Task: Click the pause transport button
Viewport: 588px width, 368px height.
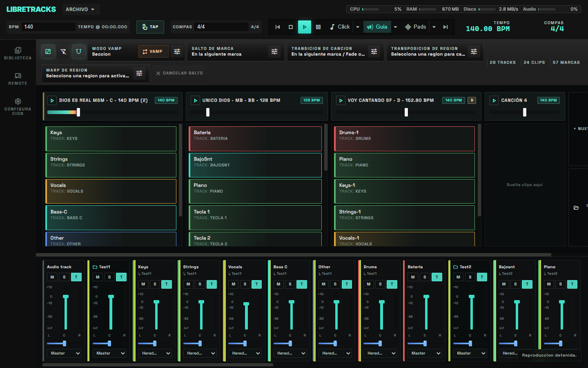Action: tap(318, 27)
